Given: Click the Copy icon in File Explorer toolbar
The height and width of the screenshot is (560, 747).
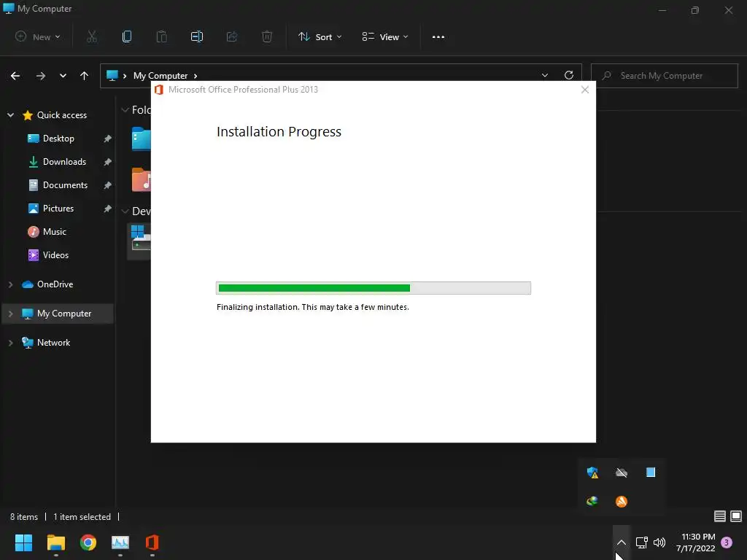Looking at the screenshot, I should (127, 36).
